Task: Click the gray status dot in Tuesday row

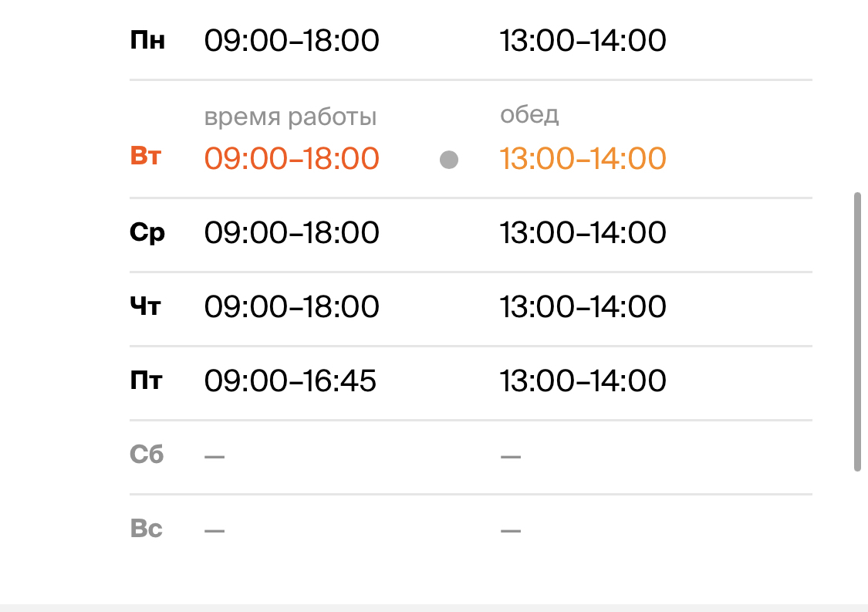Action: coord(449,160)
